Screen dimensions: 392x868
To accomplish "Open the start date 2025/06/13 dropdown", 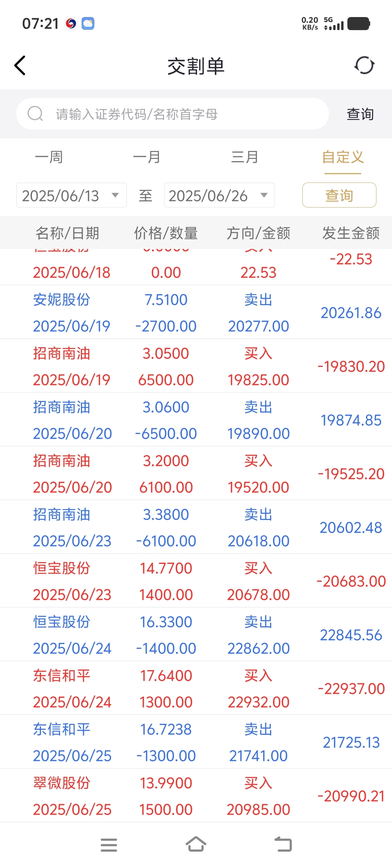I will coord(72,195).
